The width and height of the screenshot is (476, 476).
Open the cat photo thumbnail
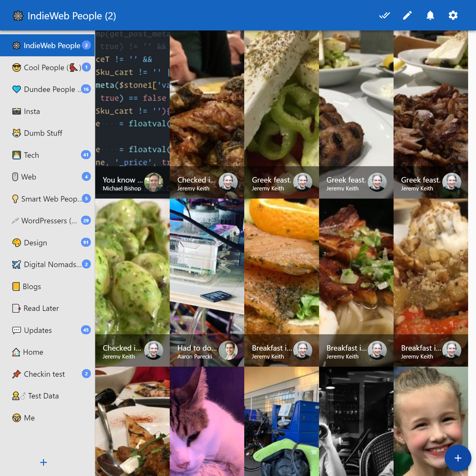point(207,421)
